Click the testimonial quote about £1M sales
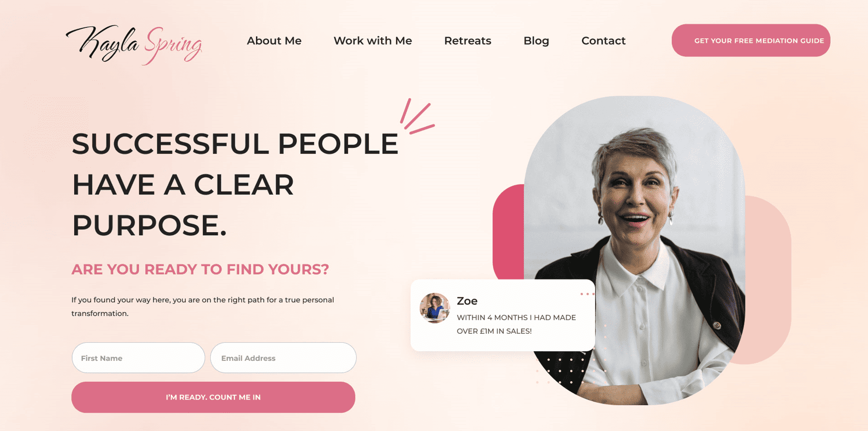Viewport: 868px width, 431px height. 516,324
